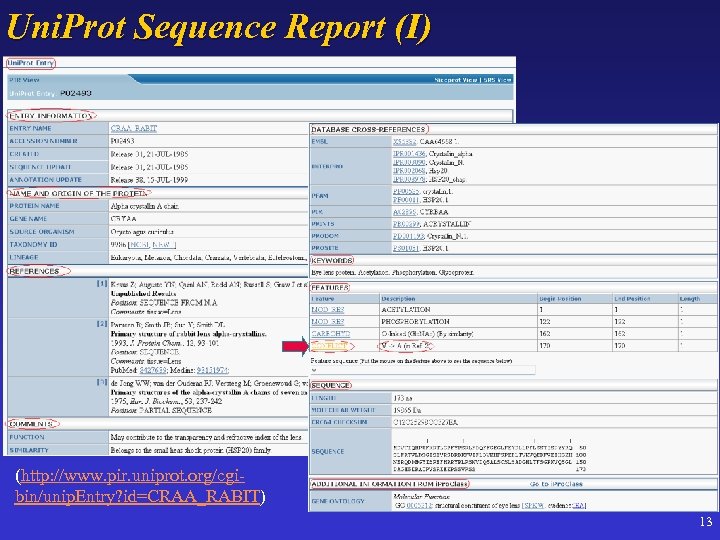Open the pir.uniprot.org URL below the screenshot

(138, 486)
